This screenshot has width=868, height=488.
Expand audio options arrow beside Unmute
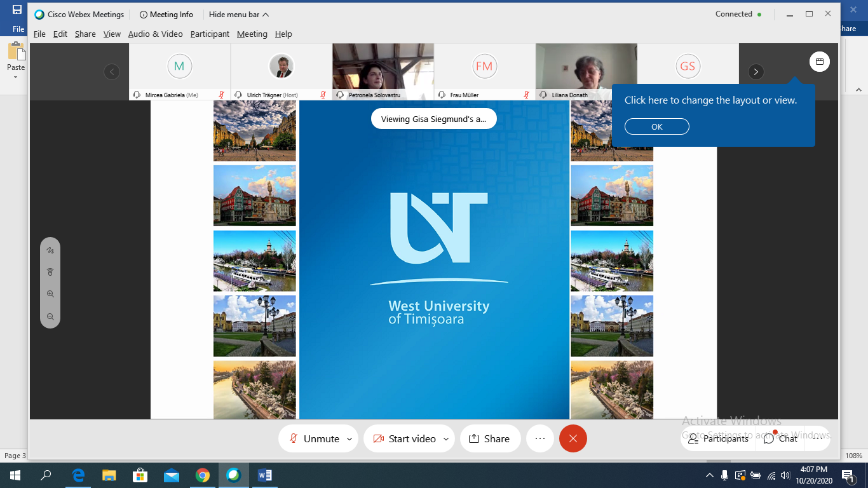[x=349, y=438]
